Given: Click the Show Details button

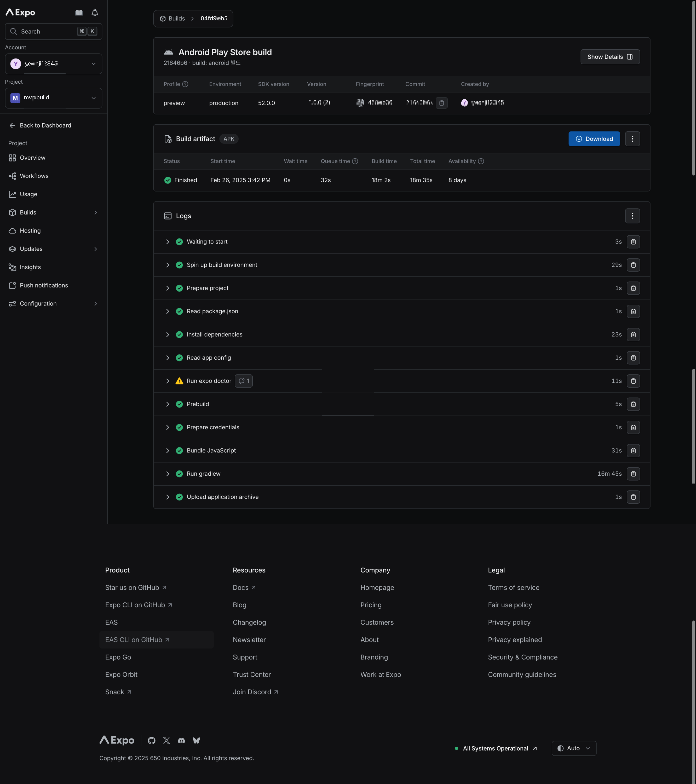Looking at the screenshot, I should [x=610, y=57].
